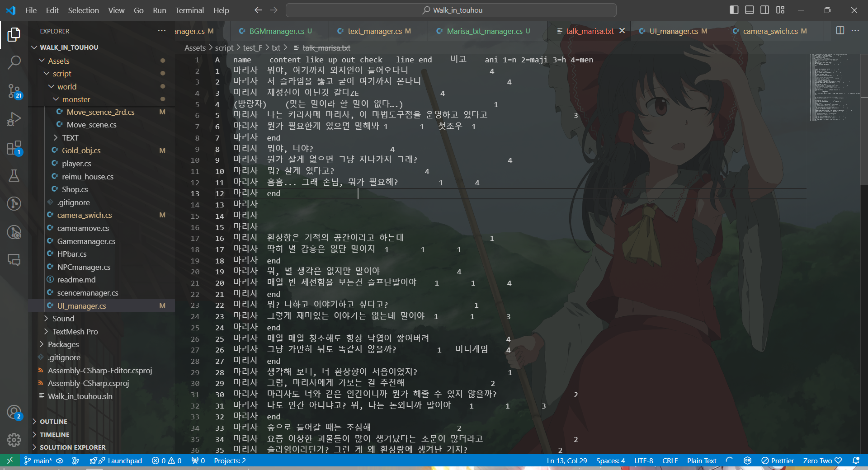This screenshot has height=470, width=868.
Task: Open the Search view icon
Action: (x=14, y=62)
